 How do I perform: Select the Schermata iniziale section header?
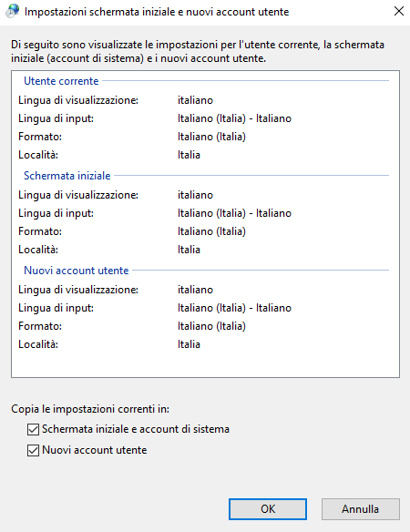pyautogui.click(x=67, y=176)
